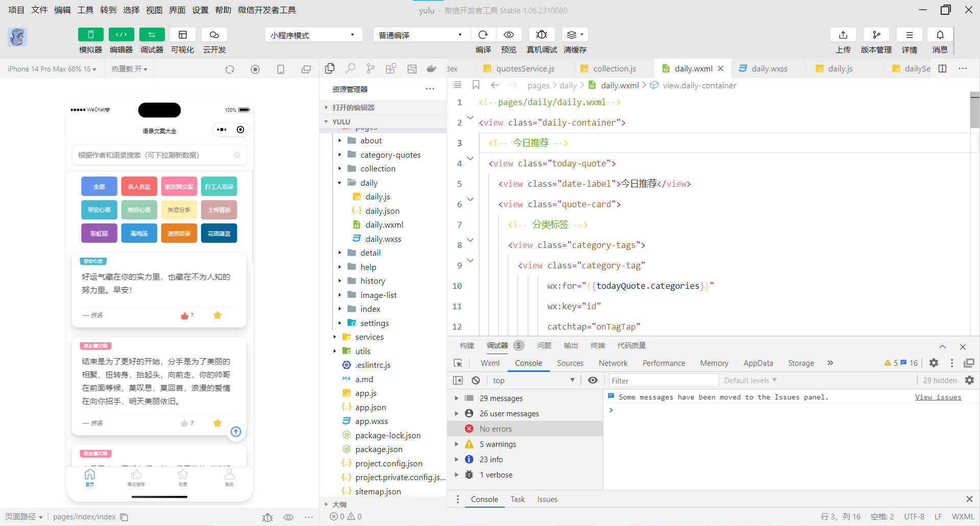Open the 帮助 menu
This screenshot has height=526, width=980.
click(x=223, y=10)
